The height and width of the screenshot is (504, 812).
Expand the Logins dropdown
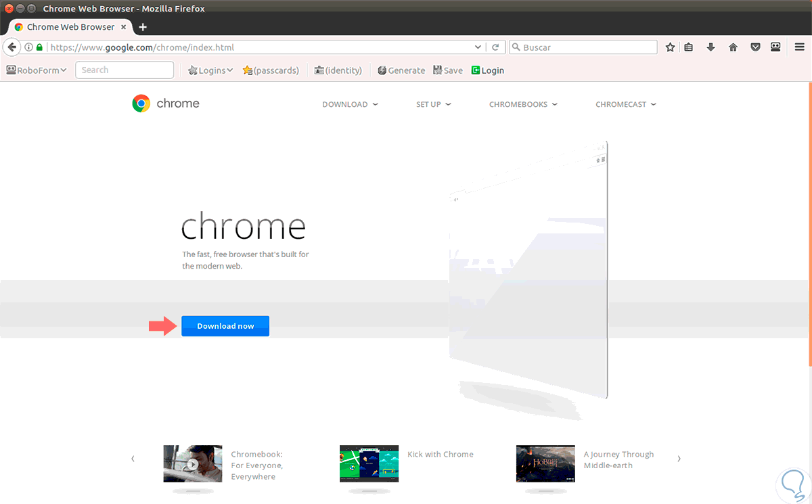pyautogui.click(x=210, y=70)
